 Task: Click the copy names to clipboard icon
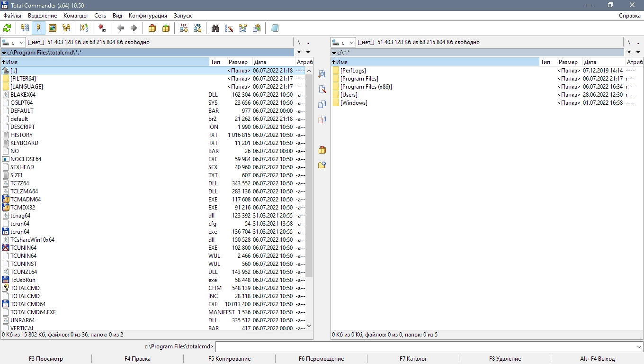click(x=257, y=28)
